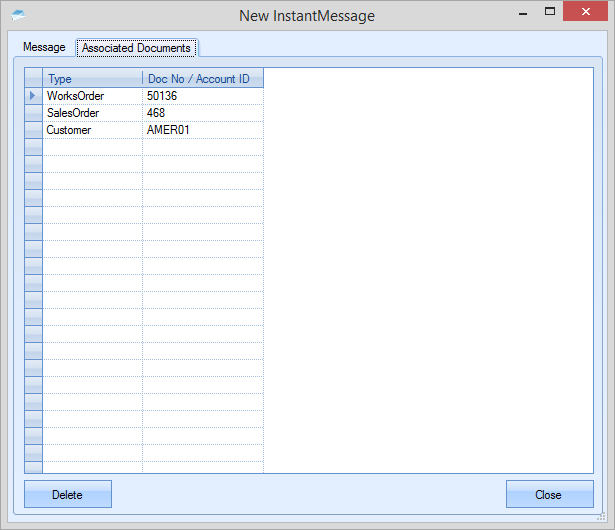Switch to the Message tab
The image size is (615, 530).
(x=44, y=47)
